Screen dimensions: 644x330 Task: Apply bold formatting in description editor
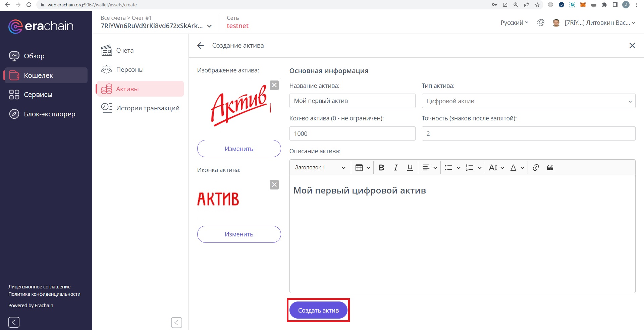coord(381,167)
